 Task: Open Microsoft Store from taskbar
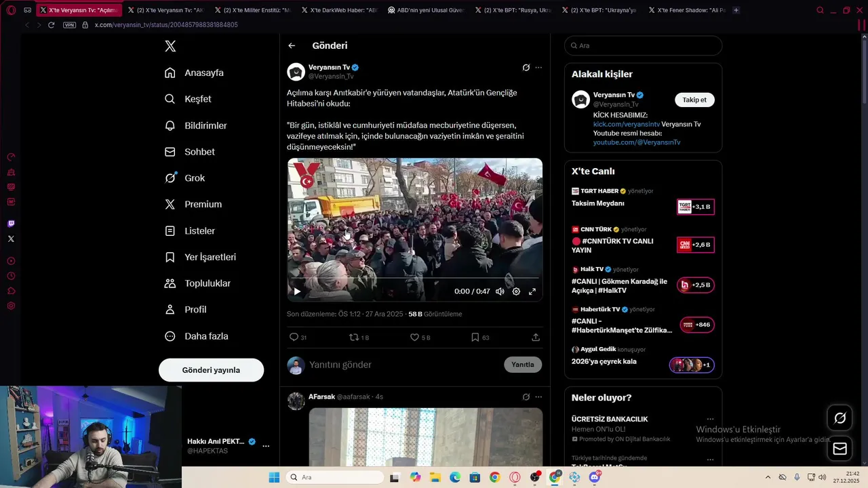point(475,477)
